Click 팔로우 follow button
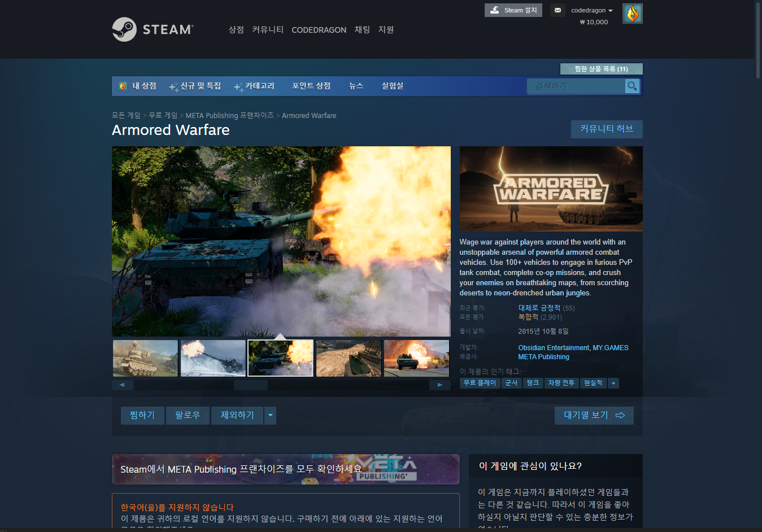Viewport: 762px width, 532px height. 188,416
